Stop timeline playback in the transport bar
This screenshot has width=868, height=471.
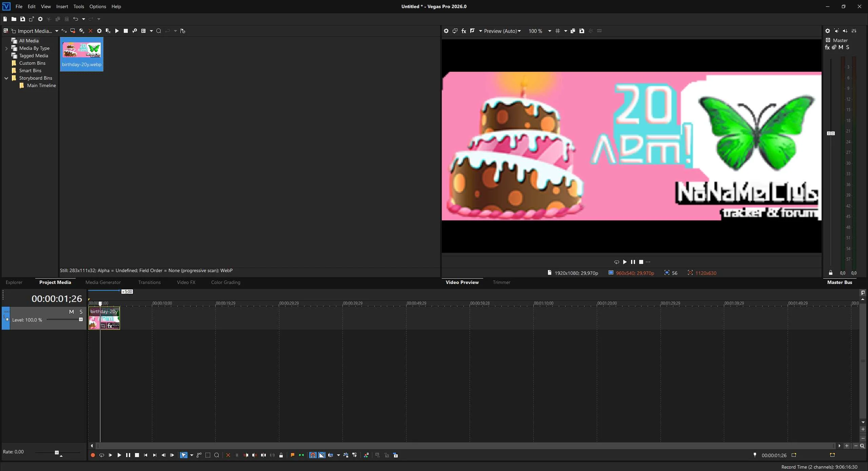(x=137, y=455)
